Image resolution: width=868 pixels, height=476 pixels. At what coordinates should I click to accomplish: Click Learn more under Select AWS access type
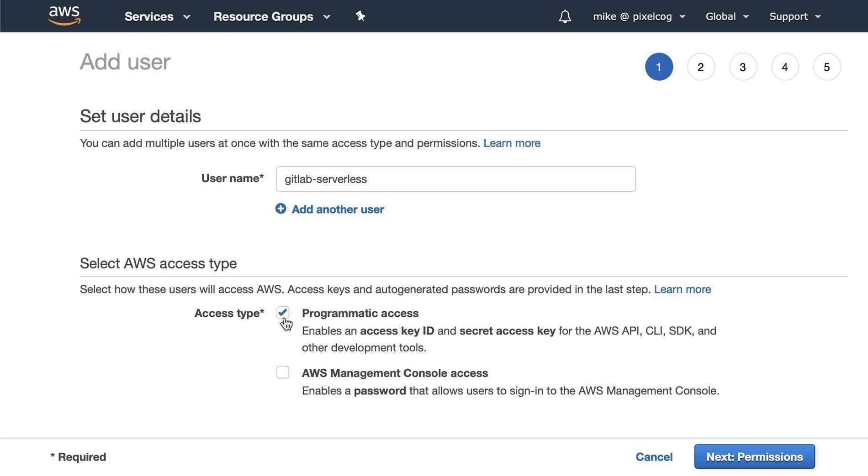[x=683, y=289]
